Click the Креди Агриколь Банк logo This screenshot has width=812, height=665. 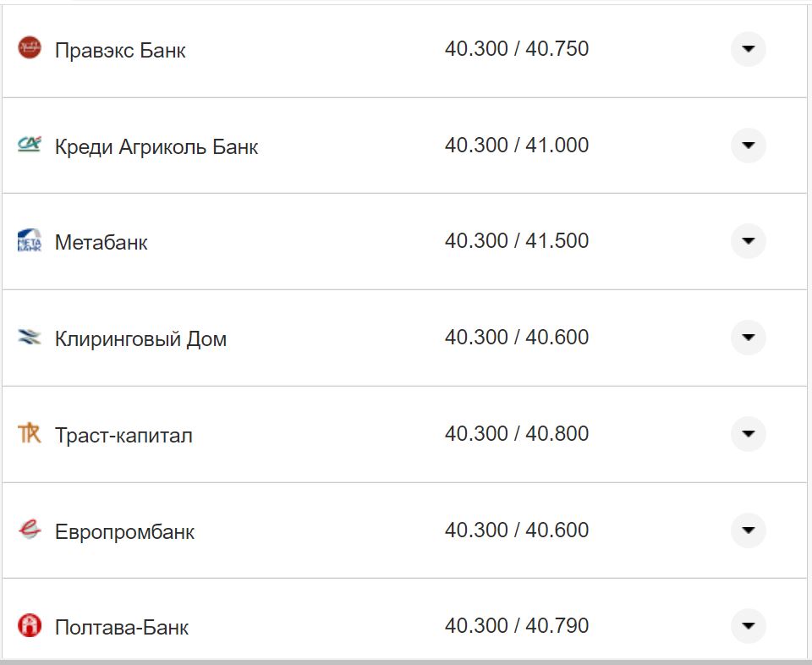[30, 145]
